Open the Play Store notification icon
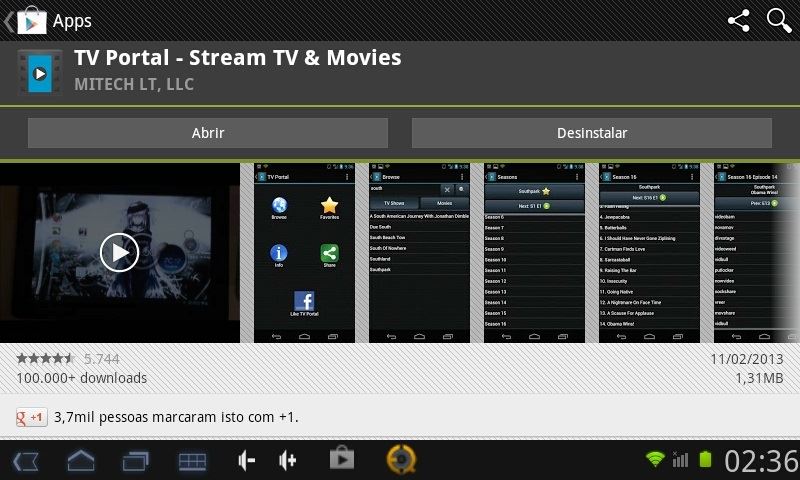The height and width of the screenshot is (480, 800). pyautogui.click(x=342, y=458)
